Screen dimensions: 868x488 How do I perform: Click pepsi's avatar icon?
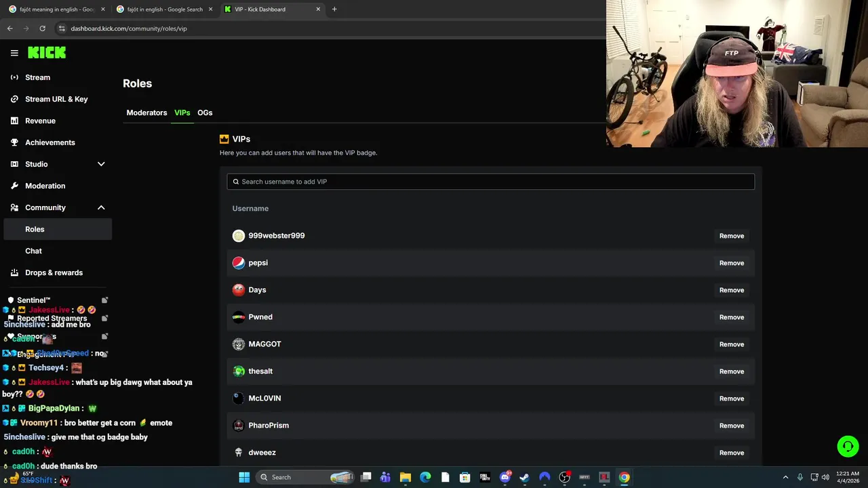(x=239, y=263)
